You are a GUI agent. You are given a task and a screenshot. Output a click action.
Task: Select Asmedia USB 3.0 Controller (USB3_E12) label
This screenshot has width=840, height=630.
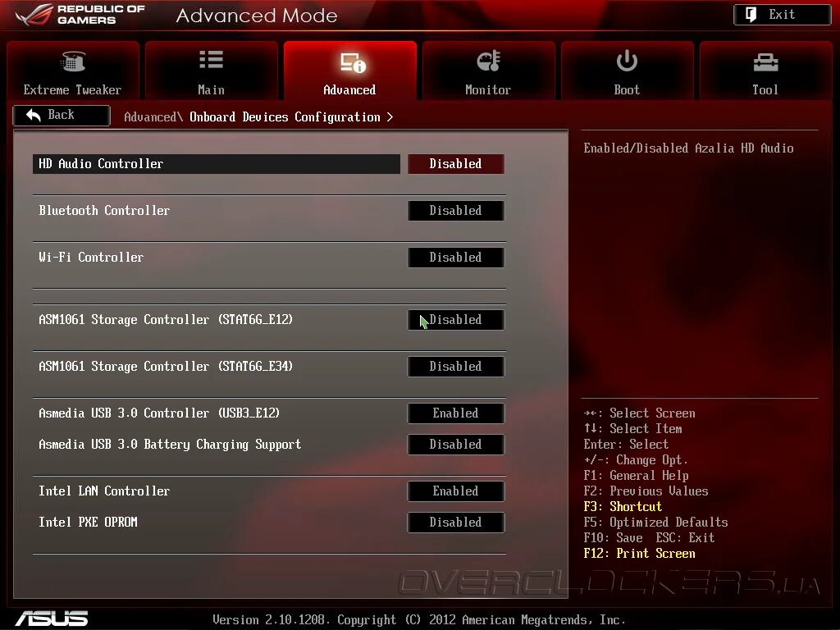coord(160,413)
